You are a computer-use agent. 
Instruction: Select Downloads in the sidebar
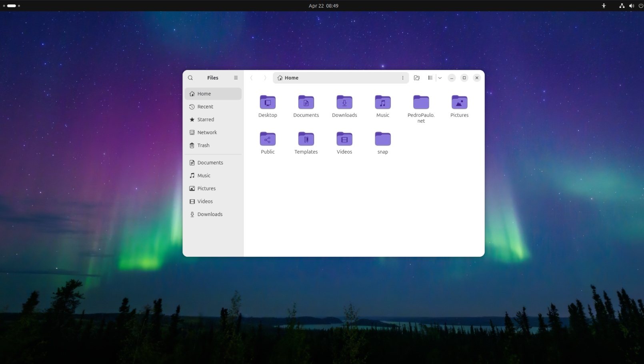[210, 214]
